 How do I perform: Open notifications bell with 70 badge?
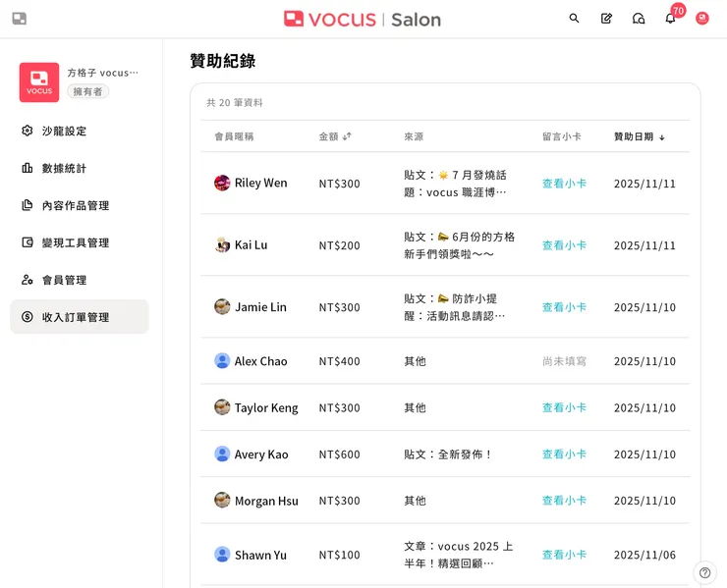point(670,19)
